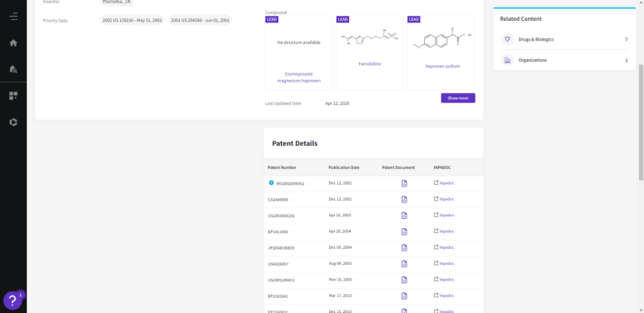Select patent number CA2449098
Viewport: 644px width, 313px height.
[277, 199]
